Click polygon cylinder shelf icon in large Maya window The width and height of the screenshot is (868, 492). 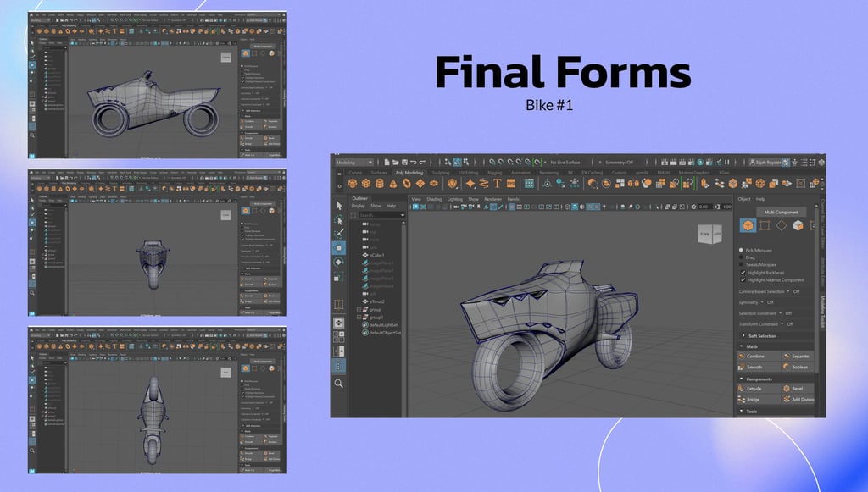pos(380,184)
